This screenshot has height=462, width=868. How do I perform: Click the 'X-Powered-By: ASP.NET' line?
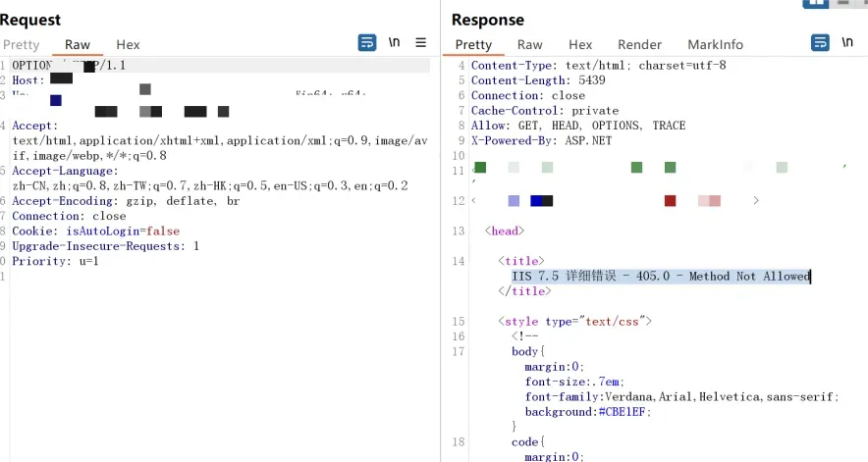pyautogui.click(x=541, y=140)
